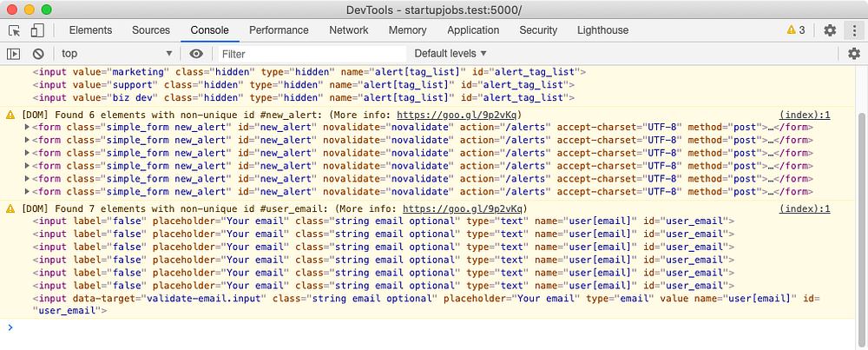Open the Performance tab
868x350 pixels.
click(x=279, y=30)
